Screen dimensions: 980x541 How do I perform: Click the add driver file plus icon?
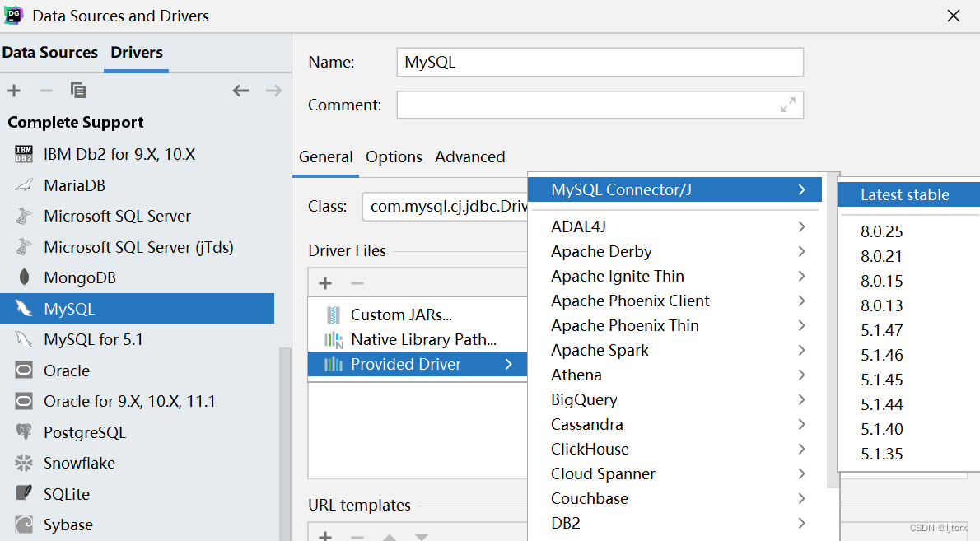(325, 283)
